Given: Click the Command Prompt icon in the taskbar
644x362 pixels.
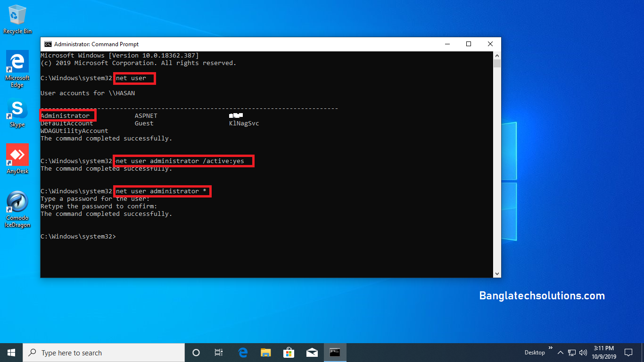Looking at the screenshot, I should pyautogui.click(x=335, y=352).
